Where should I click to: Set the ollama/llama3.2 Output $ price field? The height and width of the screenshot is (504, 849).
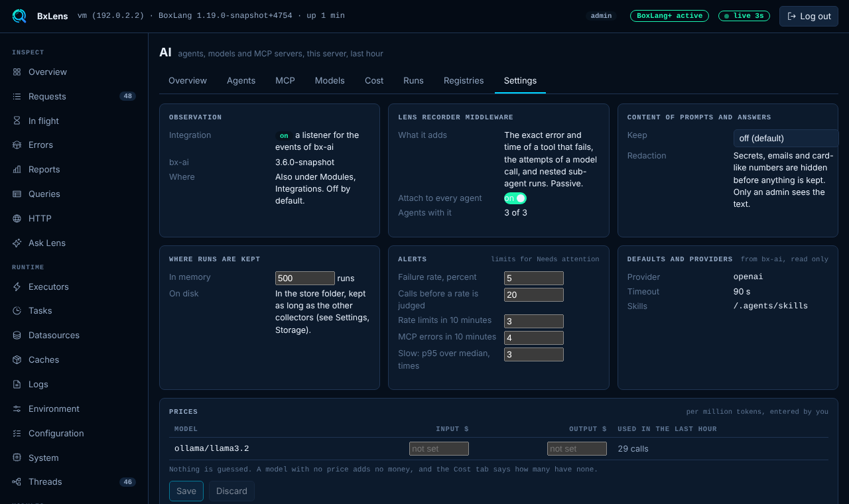pos(577,448)
